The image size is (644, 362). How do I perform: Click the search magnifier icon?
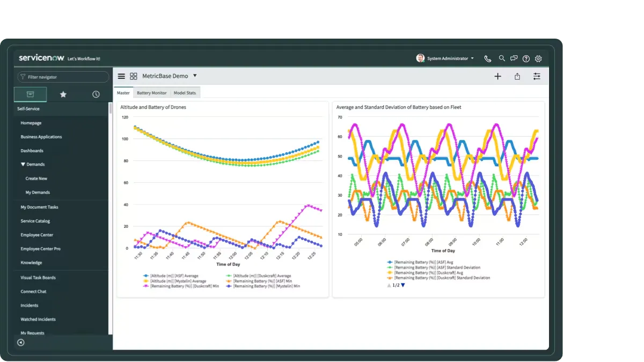[x=502, y=58]
